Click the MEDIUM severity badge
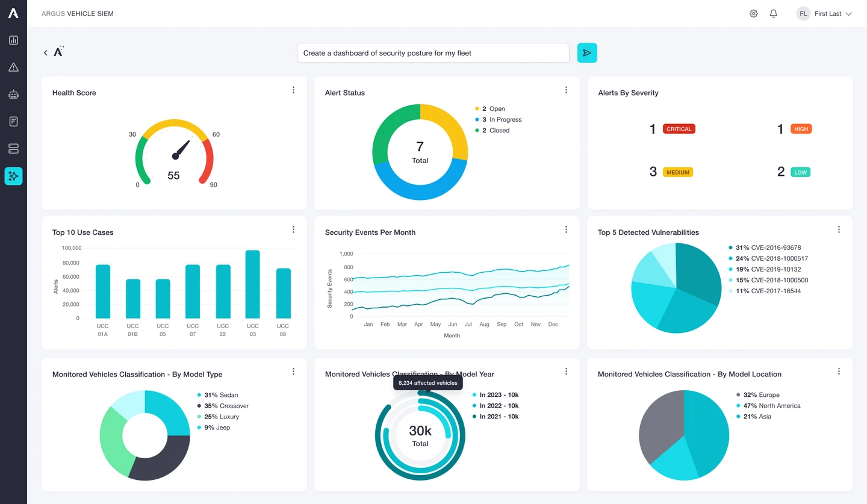This screenshot has height=504, width=867. tap(678, 172)
